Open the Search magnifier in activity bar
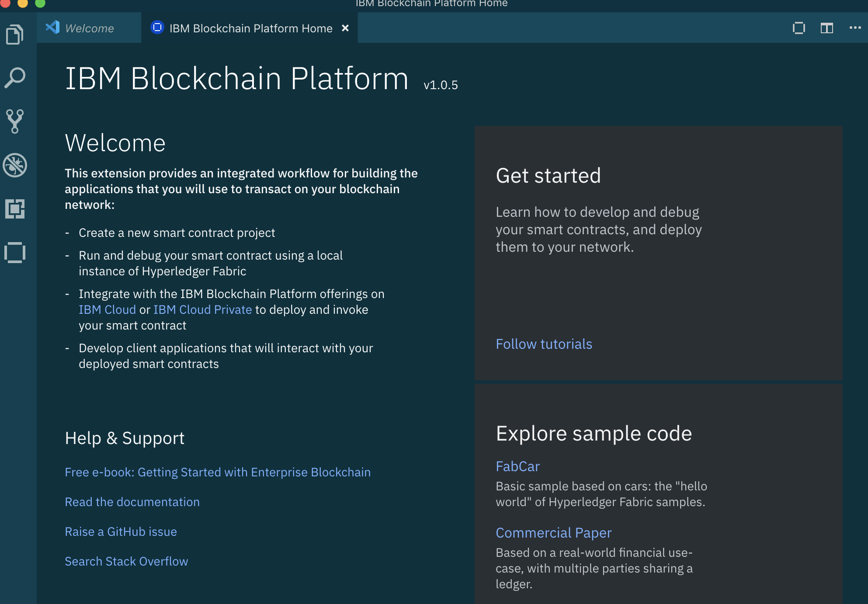Viewport: 868px width, 604px height. [x=15, y=78]
